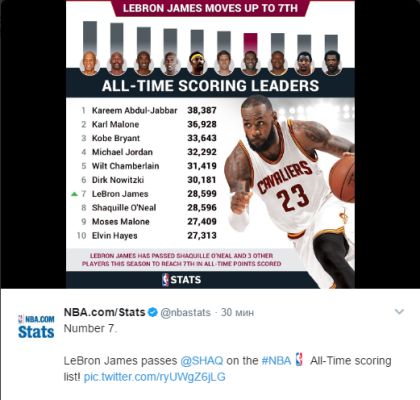Open the @SHAQ mention link
The width and height of the screenshot is (420, 400).
click(x=202, y=361)
